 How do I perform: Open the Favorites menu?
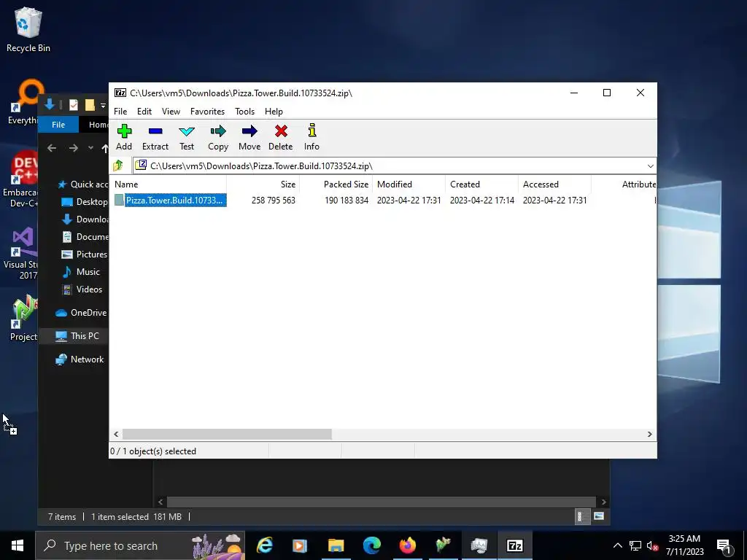(x=207, y=112)
